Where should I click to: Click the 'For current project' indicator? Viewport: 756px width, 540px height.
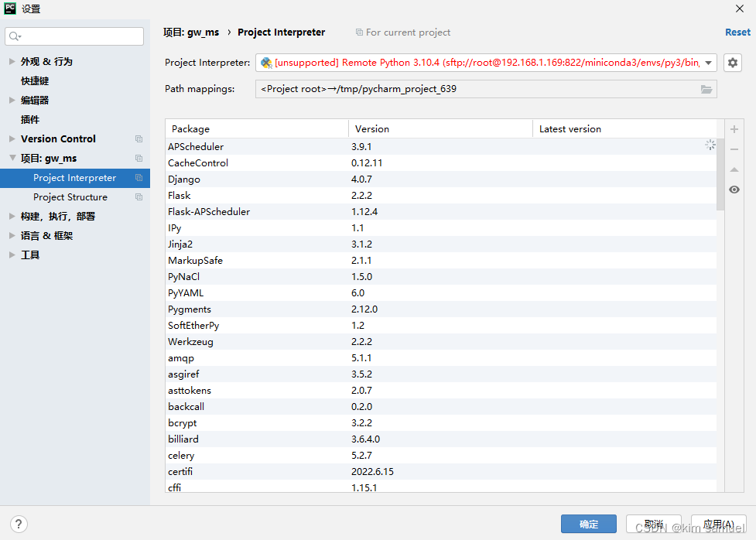pos(402,32)
